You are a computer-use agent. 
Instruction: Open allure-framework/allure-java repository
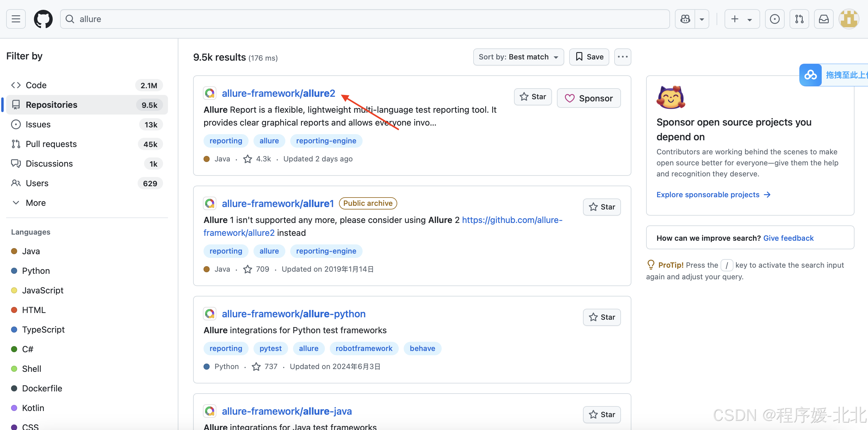point(287,411)
